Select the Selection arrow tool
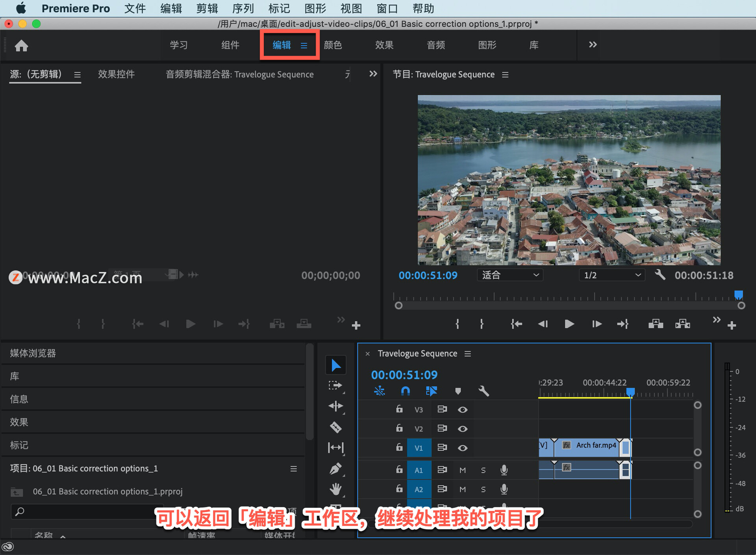Image resolution: width=756 pixels, height=555 pixels. point(335,365)
